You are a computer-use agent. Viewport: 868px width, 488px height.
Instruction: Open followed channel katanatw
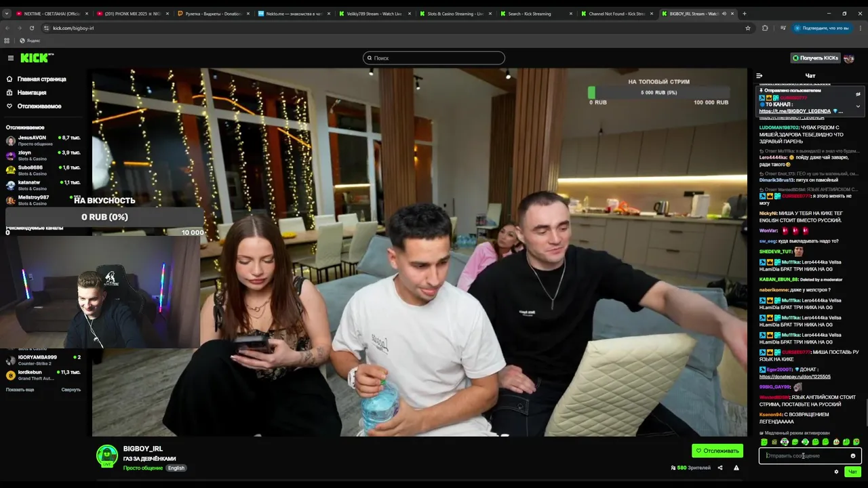[43, 185]
